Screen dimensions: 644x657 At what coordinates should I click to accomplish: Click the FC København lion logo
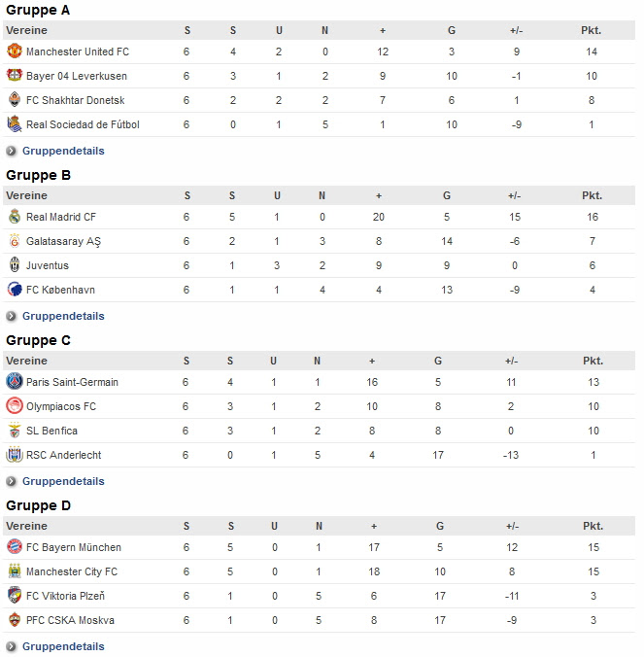click(x=15, y=290)
